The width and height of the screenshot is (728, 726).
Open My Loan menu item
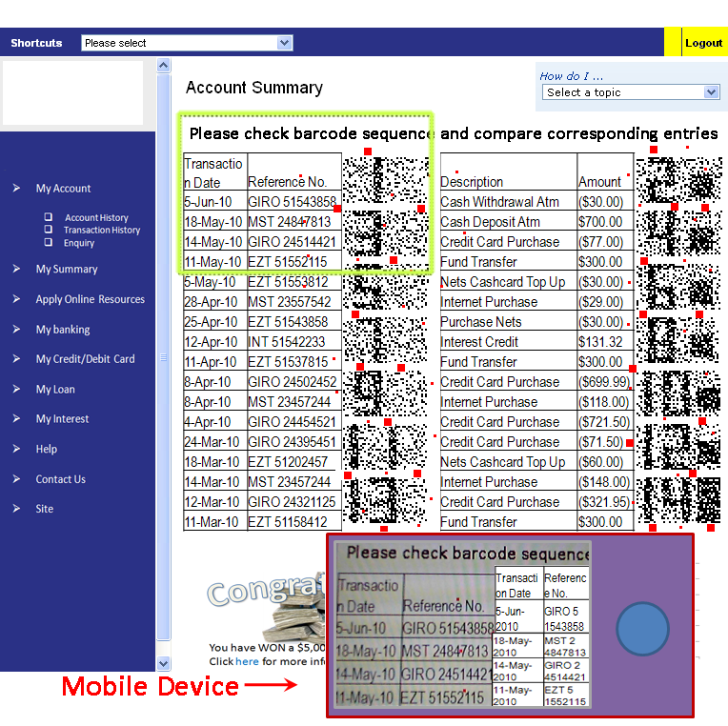55,390
